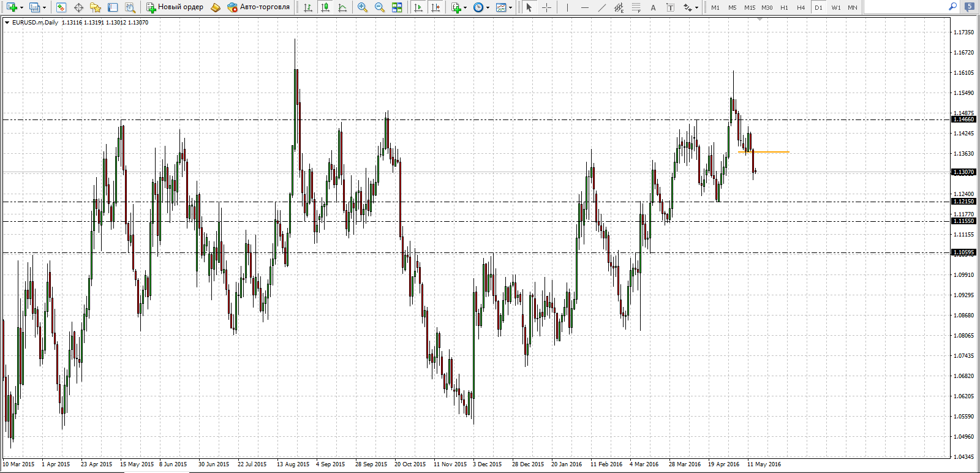This screenshot has width=980, height=473.
Task: Select the Fibonacci Retracement tool
Action: point(636,7)
